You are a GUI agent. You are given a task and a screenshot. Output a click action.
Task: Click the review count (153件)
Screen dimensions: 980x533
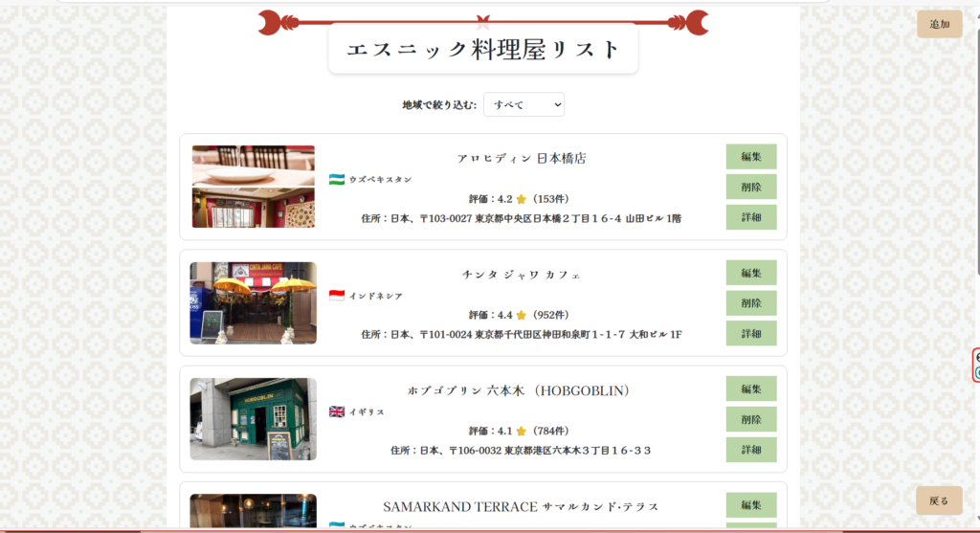click(x=550, y=199)
